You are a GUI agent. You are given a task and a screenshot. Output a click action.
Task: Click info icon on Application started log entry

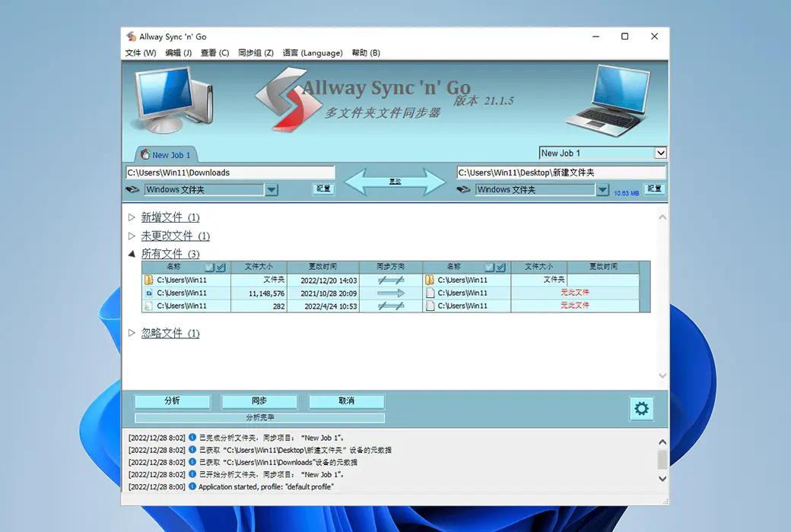[x=192, y=486]
